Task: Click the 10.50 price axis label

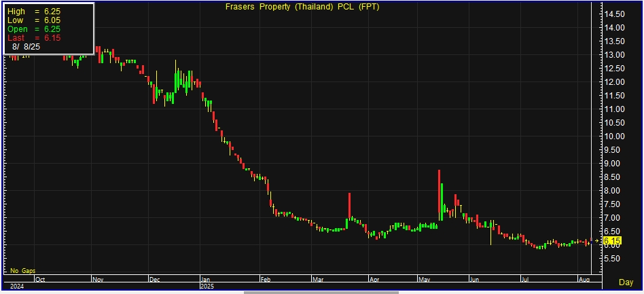Action: 614,123
